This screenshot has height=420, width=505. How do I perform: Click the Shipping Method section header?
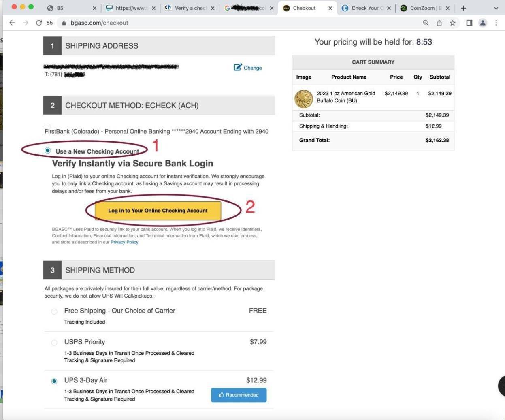coord(159,270)
